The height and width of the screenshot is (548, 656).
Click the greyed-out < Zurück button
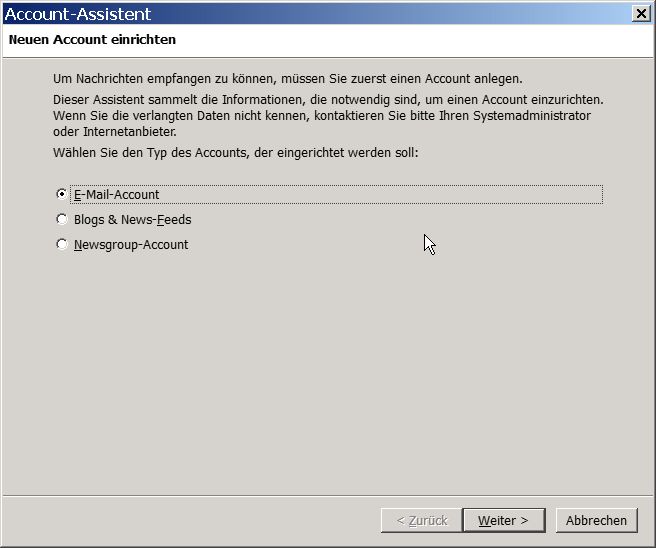[422, 520]
